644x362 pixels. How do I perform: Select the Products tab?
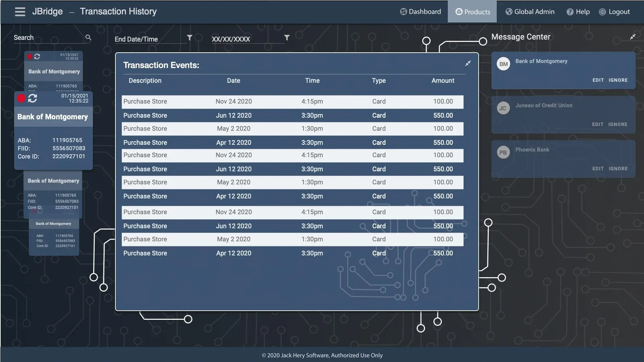click(x=472, y=12)
